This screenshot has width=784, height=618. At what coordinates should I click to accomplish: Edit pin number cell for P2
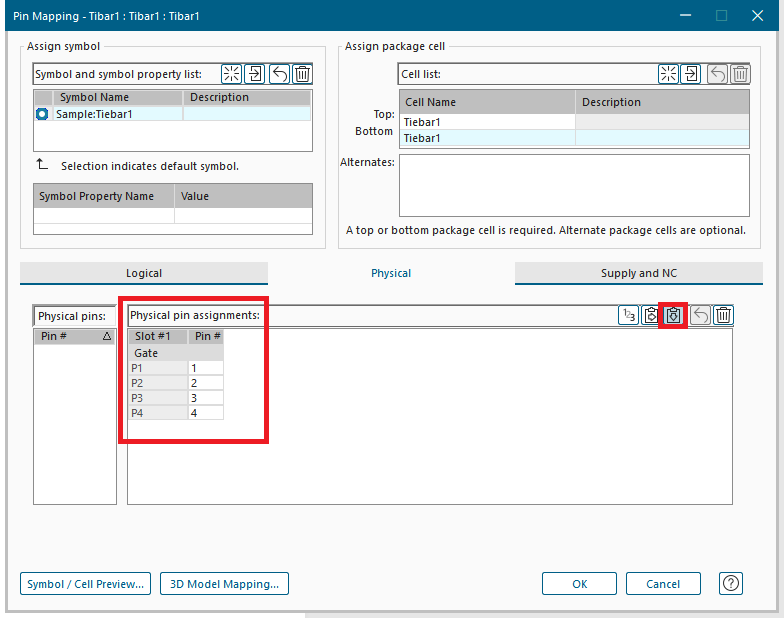(x=206, y=383)
